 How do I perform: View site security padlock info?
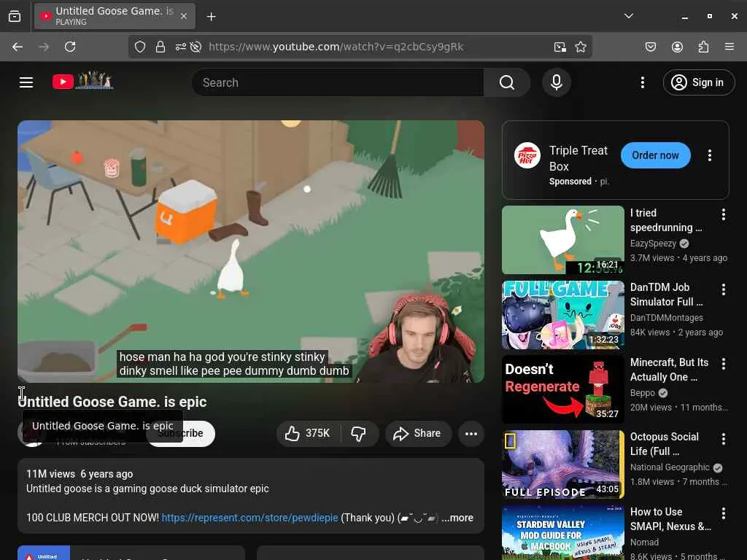160,47
